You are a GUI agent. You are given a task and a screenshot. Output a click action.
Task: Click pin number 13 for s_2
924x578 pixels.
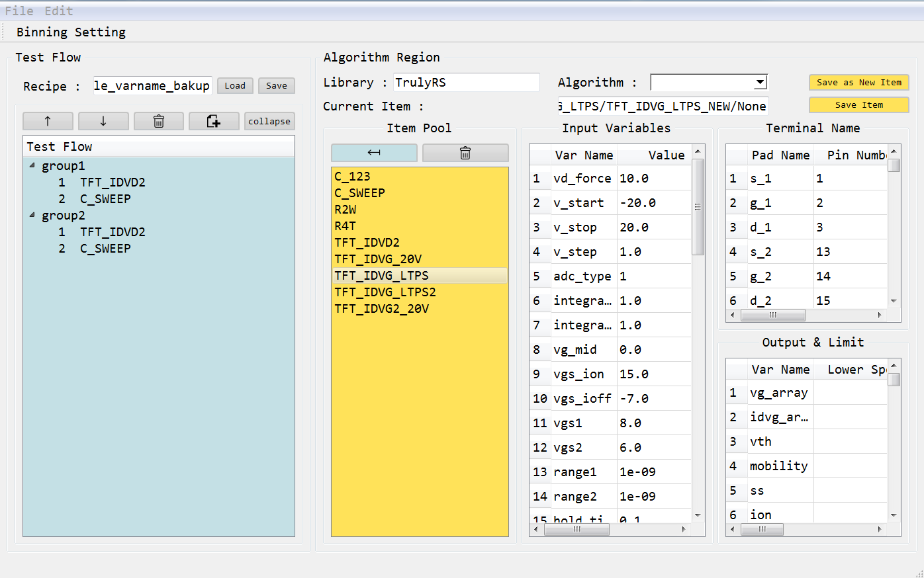coord(851,252)
